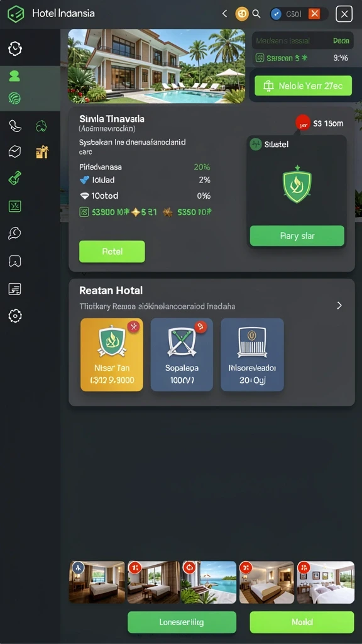Open the last bedroom thumbnail on right
Viewport: 362px width, 644px height.
pos(326,582)
